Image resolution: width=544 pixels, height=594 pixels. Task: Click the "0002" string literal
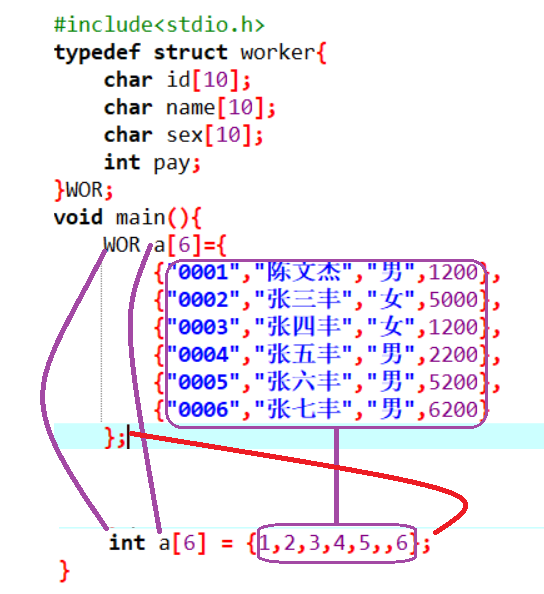coord(203,300)
